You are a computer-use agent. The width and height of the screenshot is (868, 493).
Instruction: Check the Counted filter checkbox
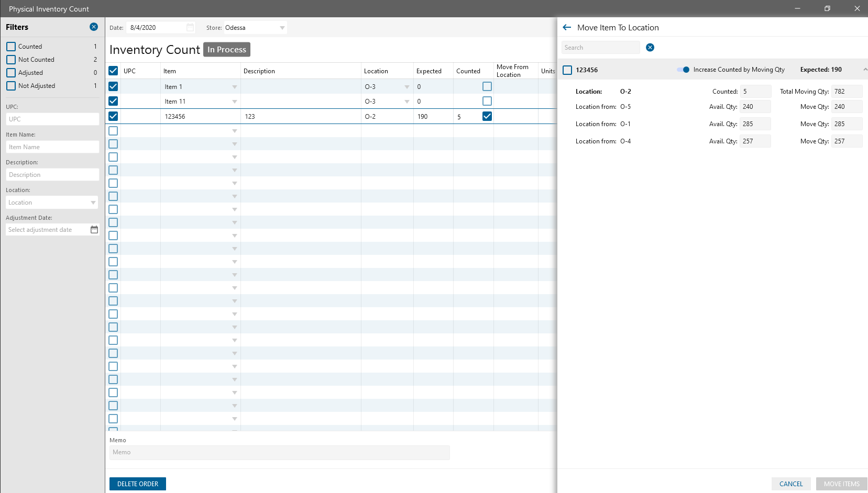pos(11,47)
